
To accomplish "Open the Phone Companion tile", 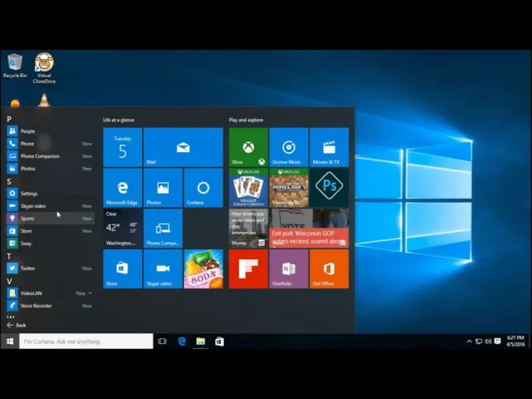I will pyautogui.click(x=163, y=229).
